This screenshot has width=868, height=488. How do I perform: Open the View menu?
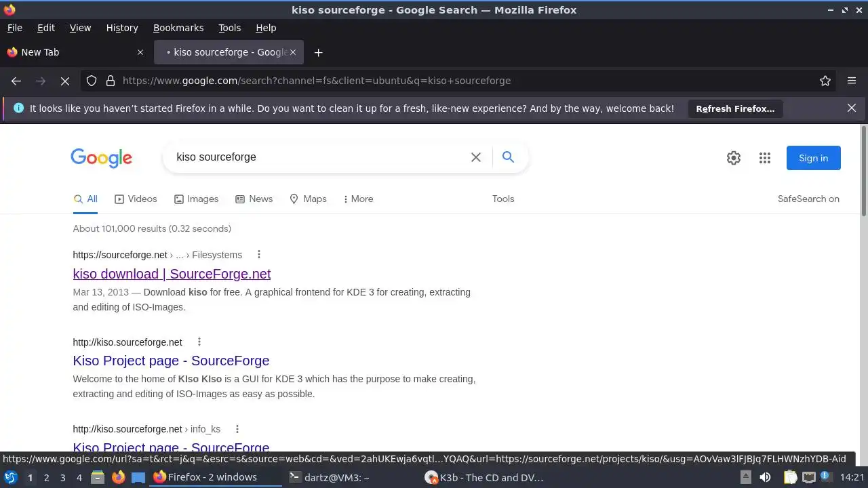[80, 28]
